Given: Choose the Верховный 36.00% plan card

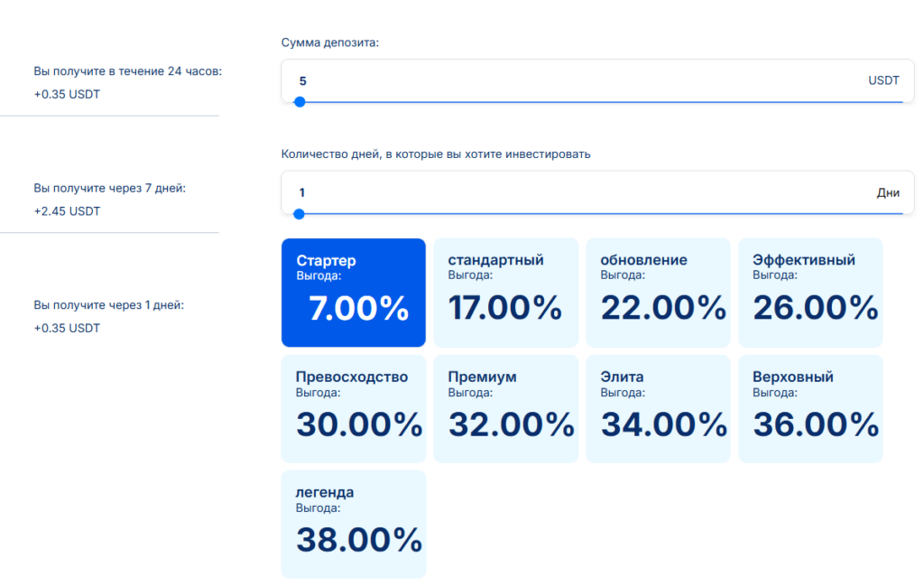Looking at the screenshot, I should tap(810, 408).
